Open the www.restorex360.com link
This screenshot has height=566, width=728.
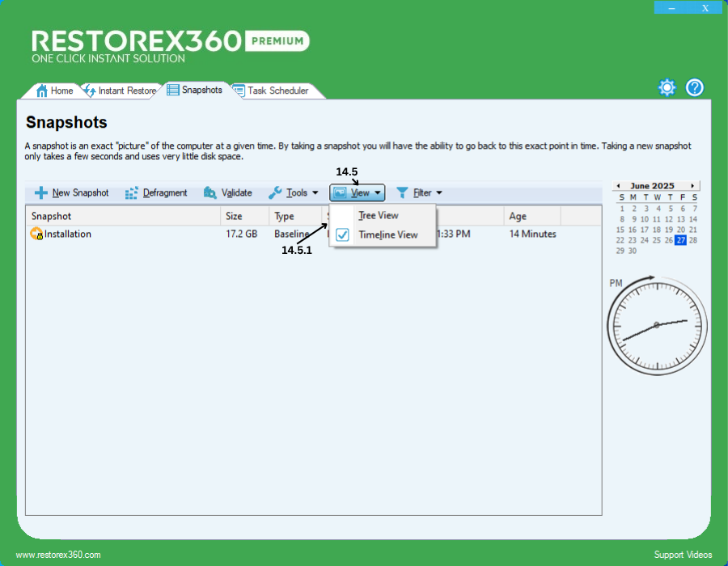click(58, 555)
